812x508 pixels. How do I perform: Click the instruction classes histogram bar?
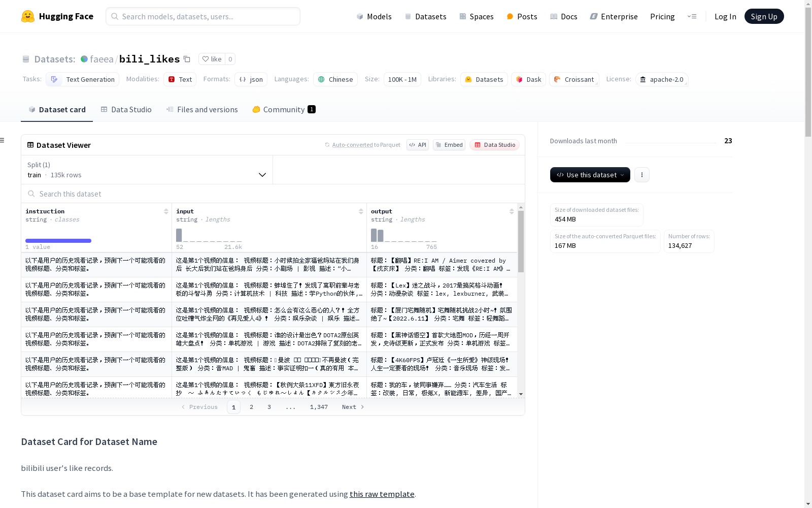point(58,240)
